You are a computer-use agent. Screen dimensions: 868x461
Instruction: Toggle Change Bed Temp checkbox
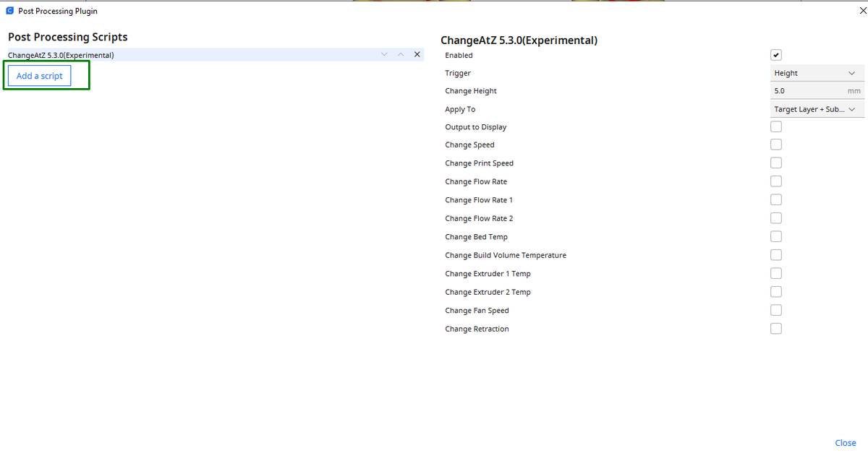(x=776, y=236)
